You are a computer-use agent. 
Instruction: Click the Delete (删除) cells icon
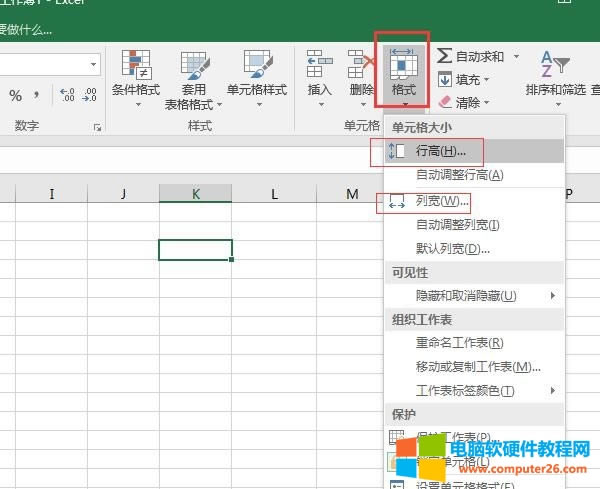pyautogui.click(x=360, y=65)
